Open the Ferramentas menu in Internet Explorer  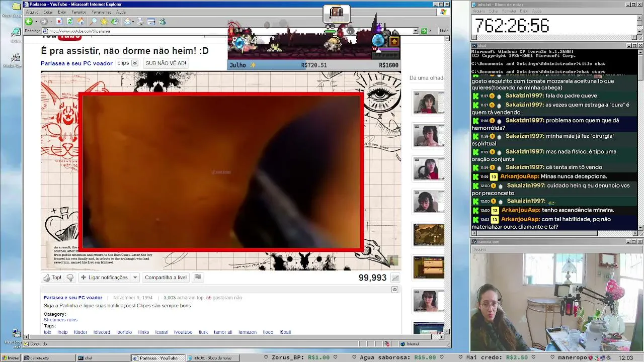pyautogui.click(x=102, y=12)
